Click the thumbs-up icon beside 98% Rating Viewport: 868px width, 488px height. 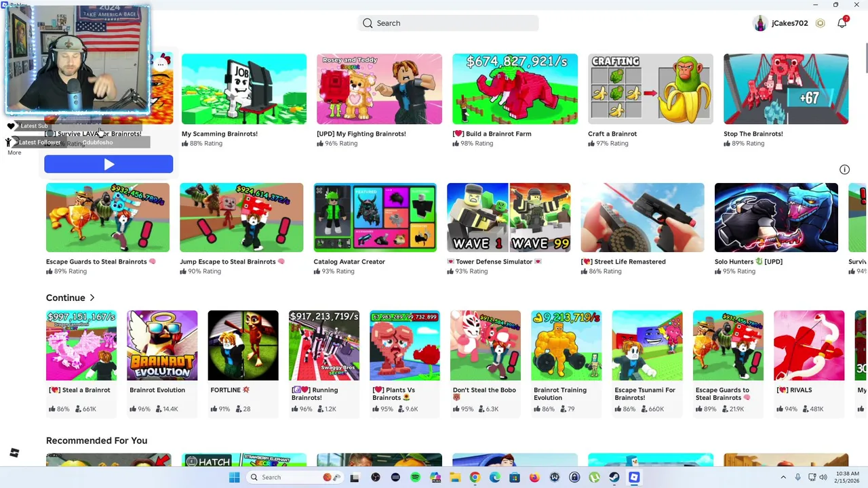point(456,143)
